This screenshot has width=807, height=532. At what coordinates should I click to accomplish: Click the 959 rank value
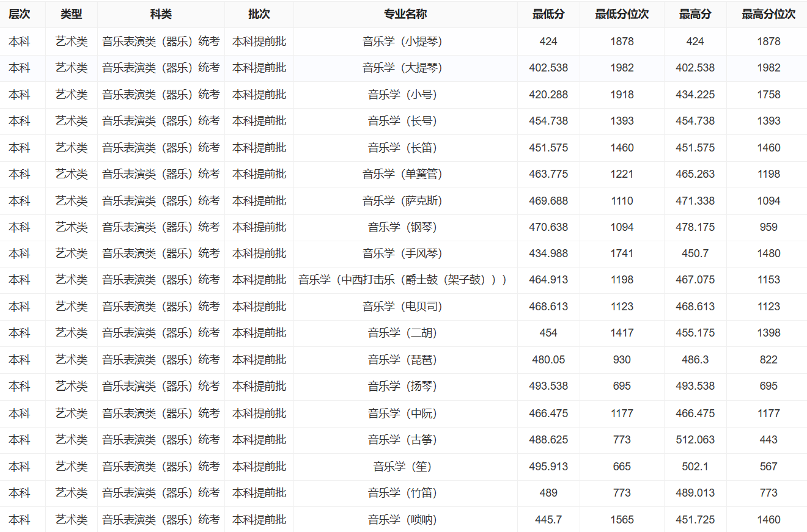coord(768,227)
